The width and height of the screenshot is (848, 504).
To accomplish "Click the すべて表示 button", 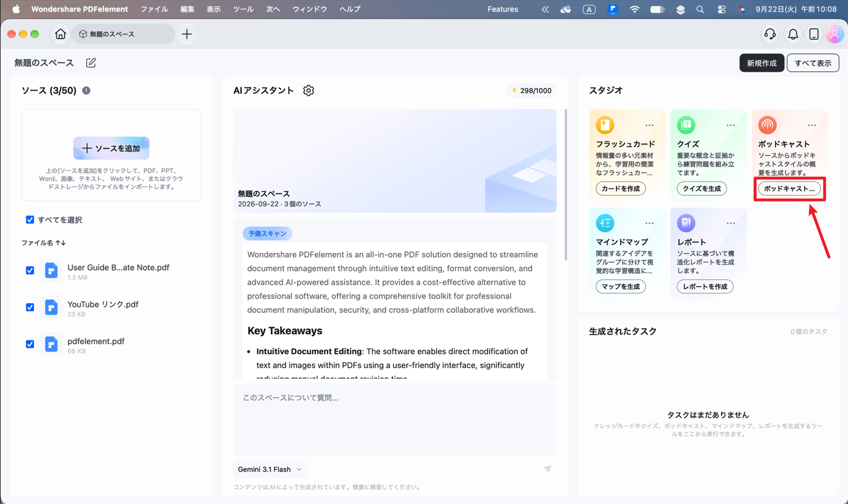I will click(x=813, y=63).
